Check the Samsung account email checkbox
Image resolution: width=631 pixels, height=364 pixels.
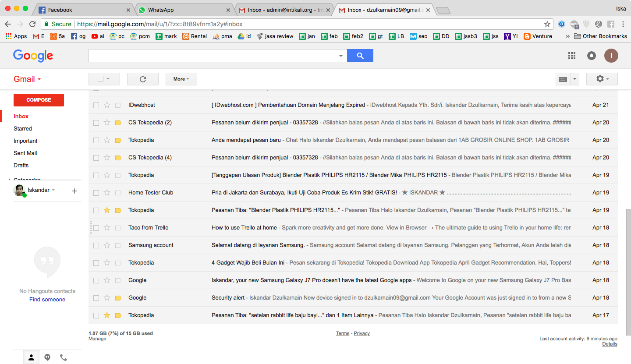click(x=96, y=245)
